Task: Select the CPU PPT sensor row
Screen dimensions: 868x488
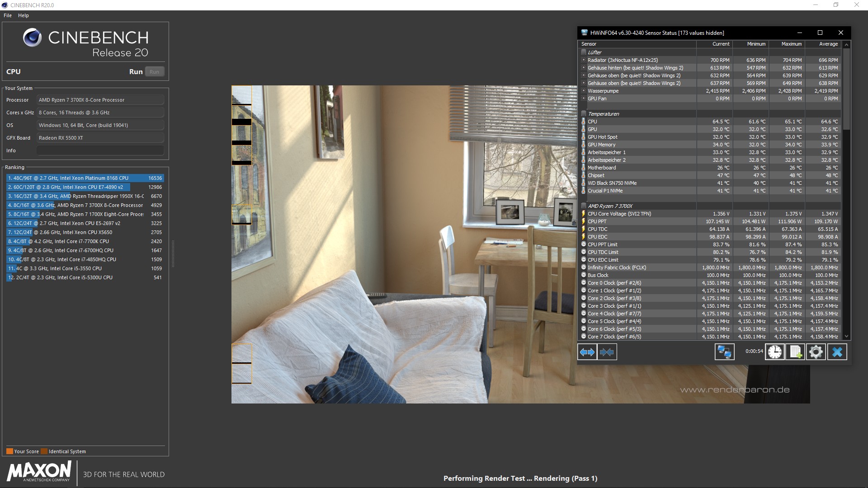Action: tap(710, 221)
